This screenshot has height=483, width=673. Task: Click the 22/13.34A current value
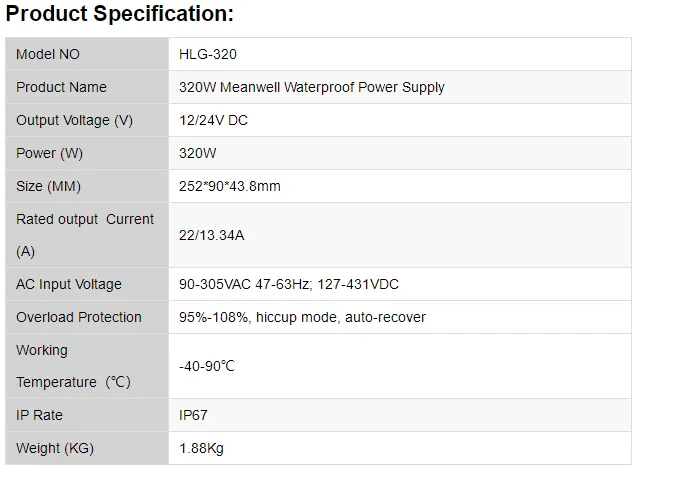[x=211, y=235]
